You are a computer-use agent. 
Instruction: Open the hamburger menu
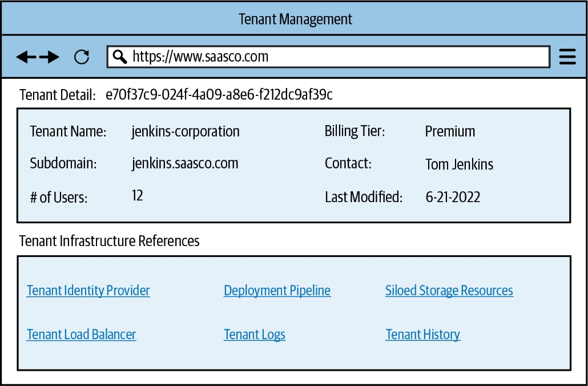pyautogui.click(x=567, y=57)
